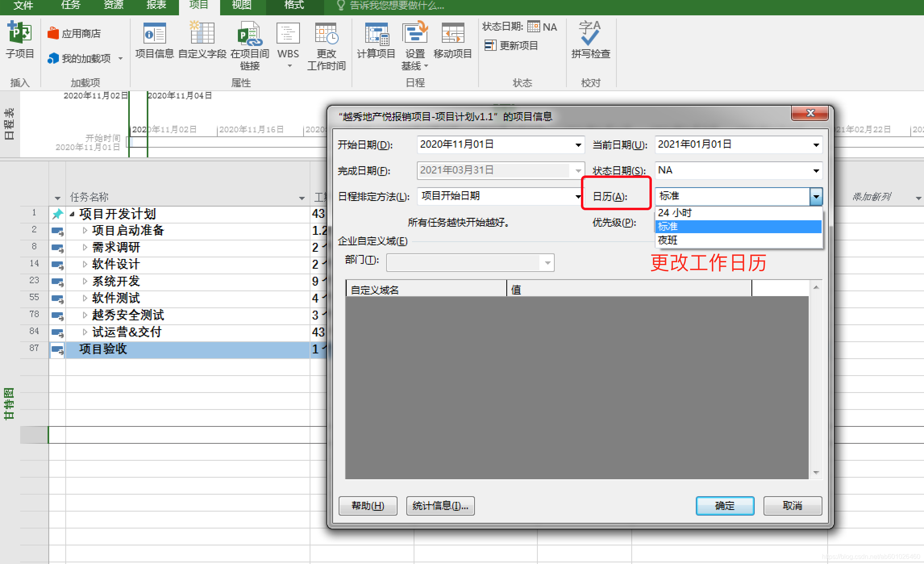Click task mode icon for 系统开发
The width and height of the screenshot is (924, 564).
click(58, 282)
